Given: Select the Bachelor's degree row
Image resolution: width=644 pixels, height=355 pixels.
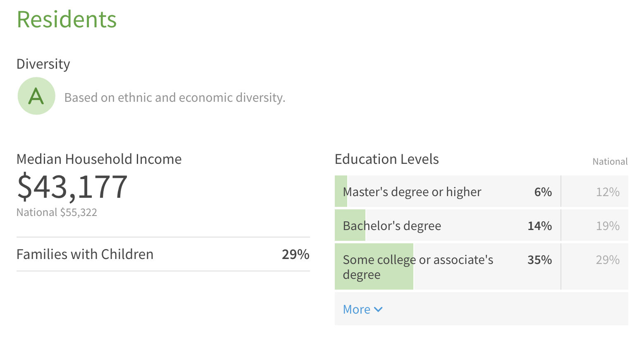Looking at the screenshot, I should pos(481,225).
